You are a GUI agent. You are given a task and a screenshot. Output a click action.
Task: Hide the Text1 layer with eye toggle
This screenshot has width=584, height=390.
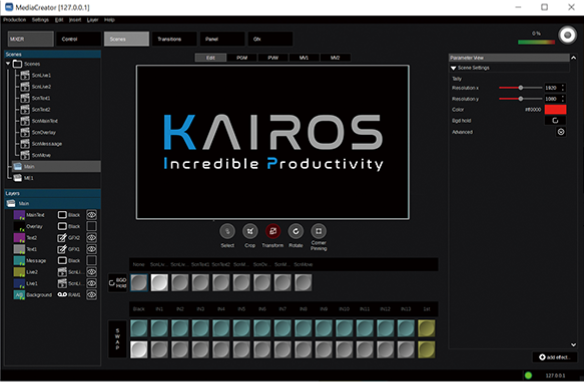click(92, 249)
